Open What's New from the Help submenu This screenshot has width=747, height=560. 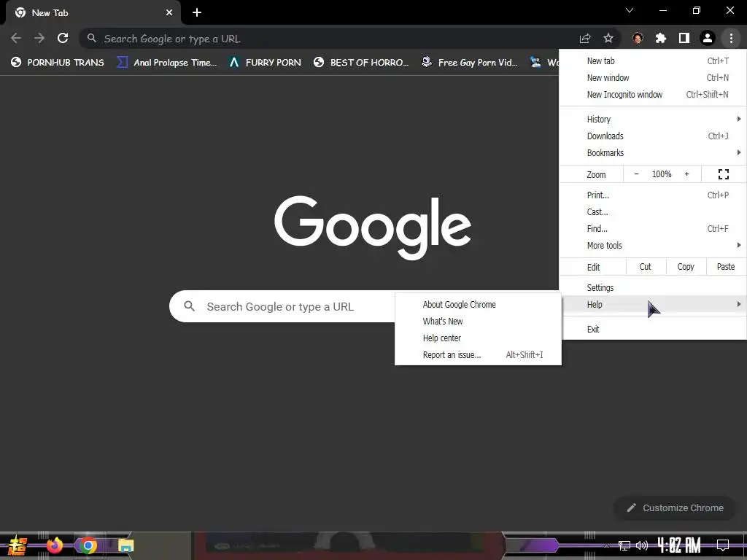pyautogui.click(x=479, y=321)
